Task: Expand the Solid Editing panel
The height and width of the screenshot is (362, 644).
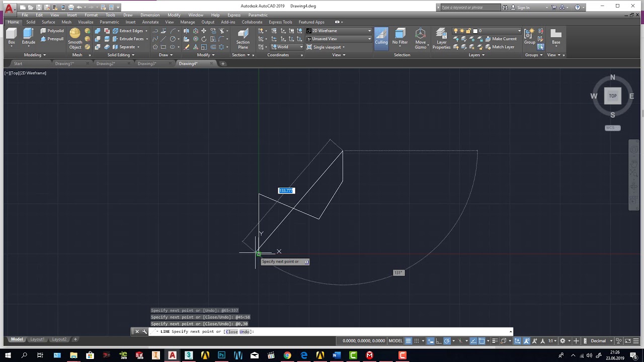Action: coord(120,55)
